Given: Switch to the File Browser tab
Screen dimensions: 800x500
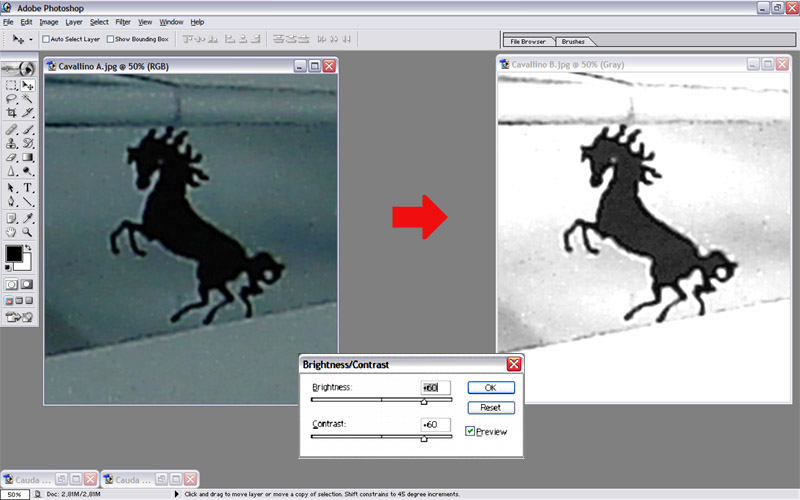Looking at the screenshot, I should [x=528, y=42].
